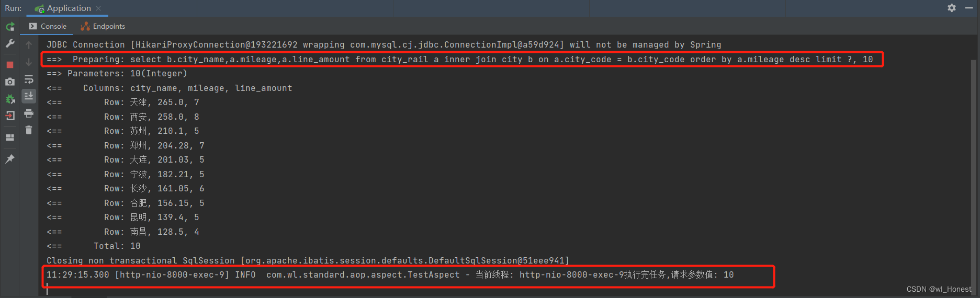Take a thread dump with the camera icon
980x298 pixels.
click(10, 82)
